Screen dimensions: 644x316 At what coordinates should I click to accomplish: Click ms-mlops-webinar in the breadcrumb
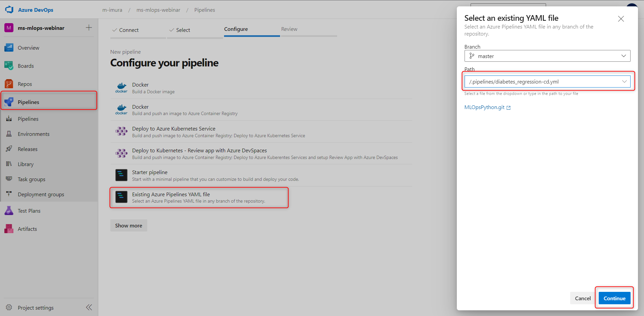158,10
